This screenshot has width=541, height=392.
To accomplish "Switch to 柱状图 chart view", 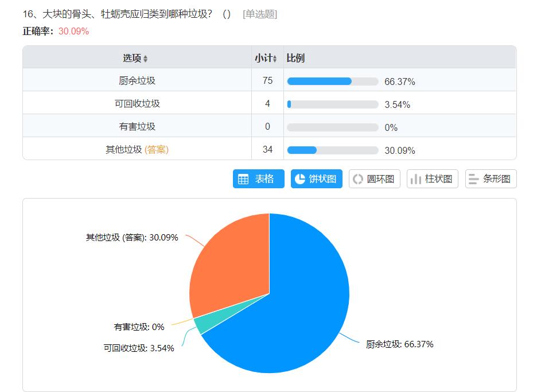I will [432, 179].
